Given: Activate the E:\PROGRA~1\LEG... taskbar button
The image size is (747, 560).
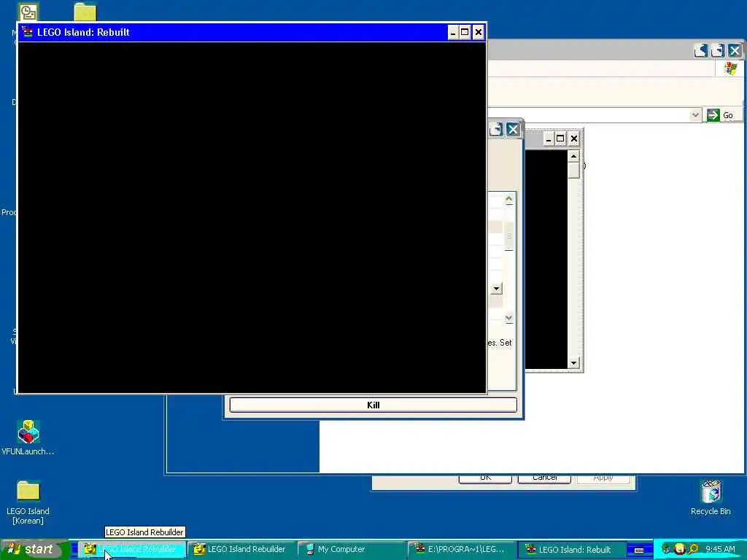Looking at the screenshot, I should tap(462, 550).
